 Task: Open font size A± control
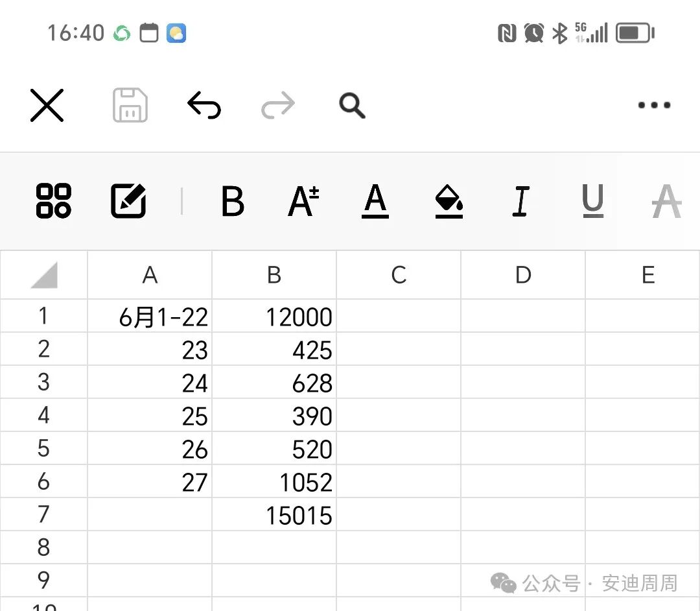(x=303, y=201)
